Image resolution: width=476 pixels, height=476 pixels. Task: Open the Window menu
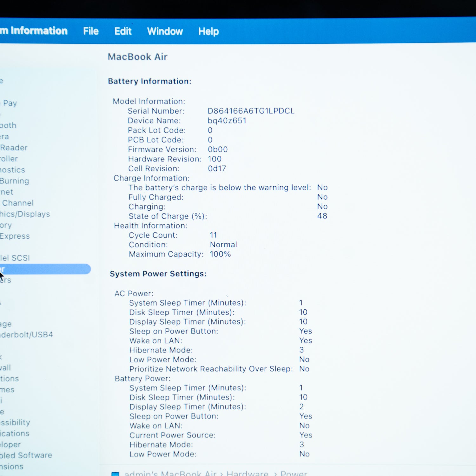[165, 31]
